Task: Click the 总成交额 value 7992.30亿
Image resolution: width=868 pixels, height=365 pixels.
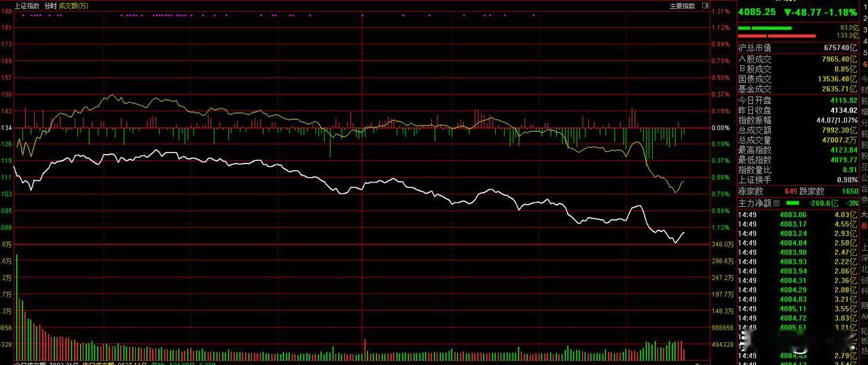Action: point(839,130)
